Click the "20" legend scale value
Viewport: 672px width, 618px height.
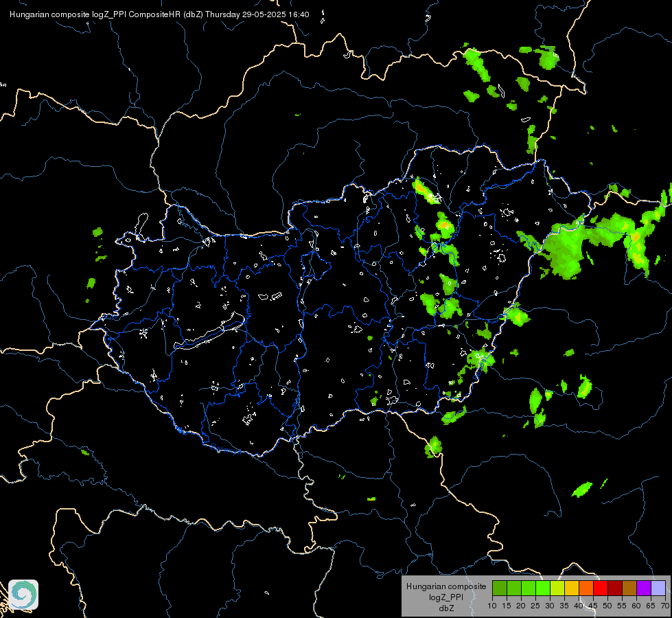click(x=521, y=606)
